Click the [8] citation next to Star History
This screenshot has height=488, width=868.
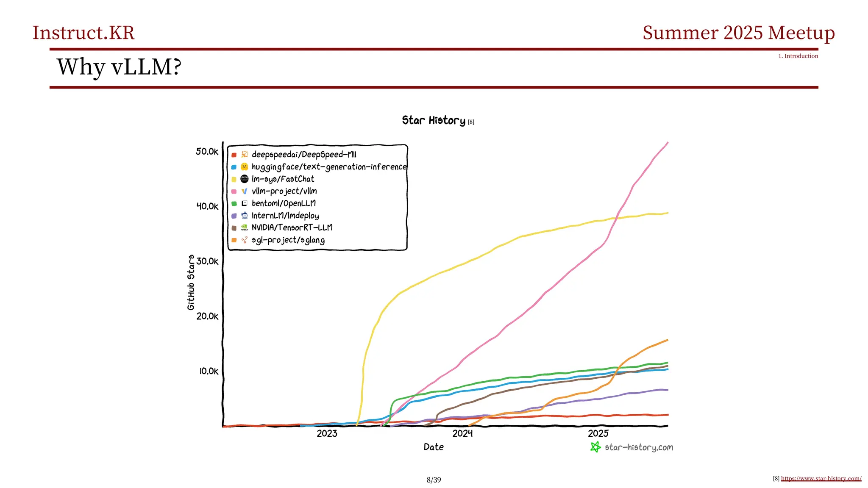coord(471,122)
